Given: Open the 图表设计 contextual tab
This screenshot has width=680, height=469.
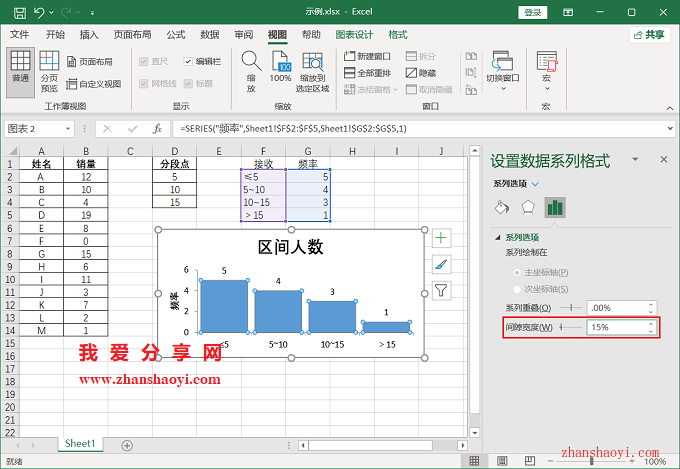Looking at the screenshot, I should coord(354,35).
